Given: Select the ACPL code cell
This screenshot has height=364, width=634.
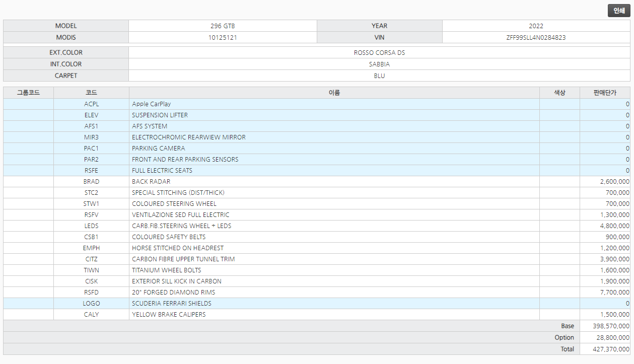Looking at the screenshot, I should [91, 104].
